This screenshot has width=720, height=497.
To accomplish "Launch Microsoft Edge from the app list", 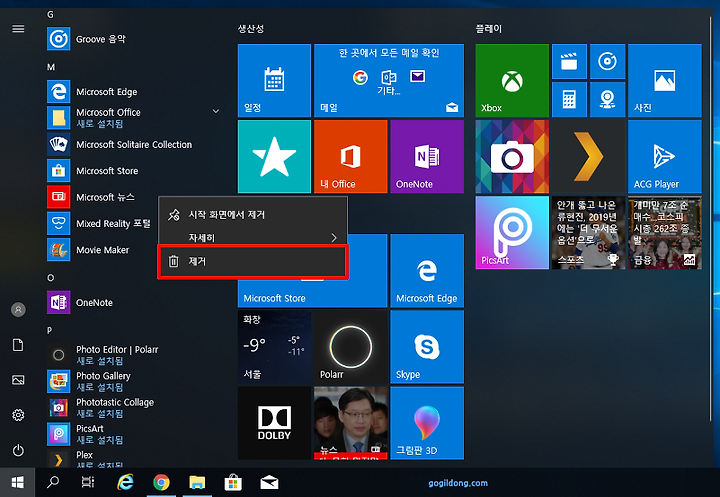I will (133, 91).
